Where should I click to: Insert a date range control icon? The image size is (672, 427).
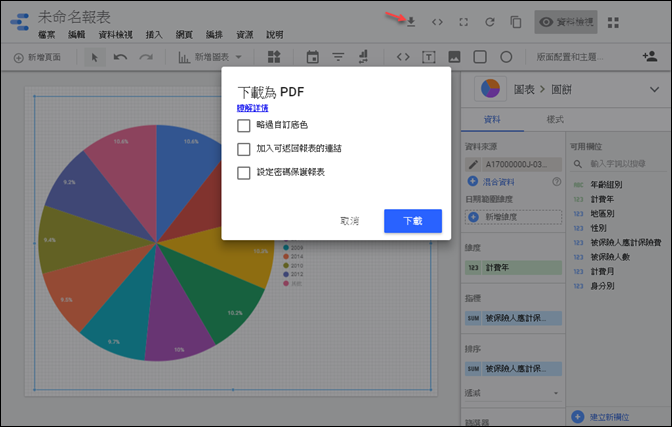point(312,57)
